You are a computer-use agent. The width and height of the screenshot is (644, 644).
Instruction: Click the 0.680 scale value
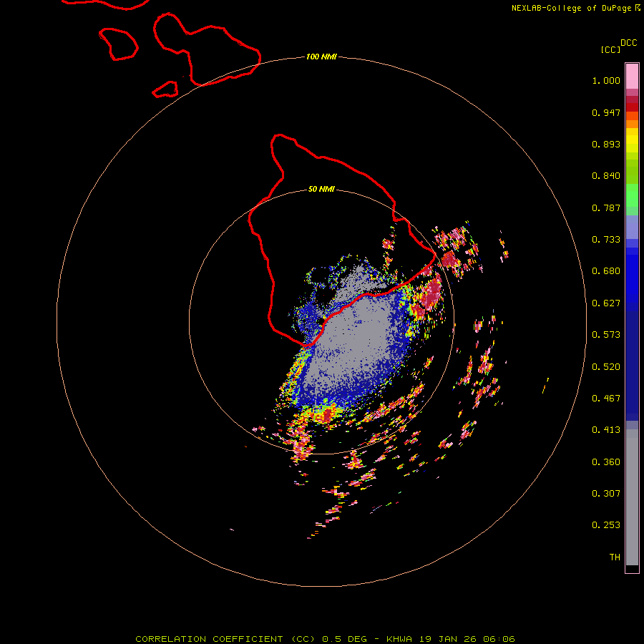(x=606, y=271)
